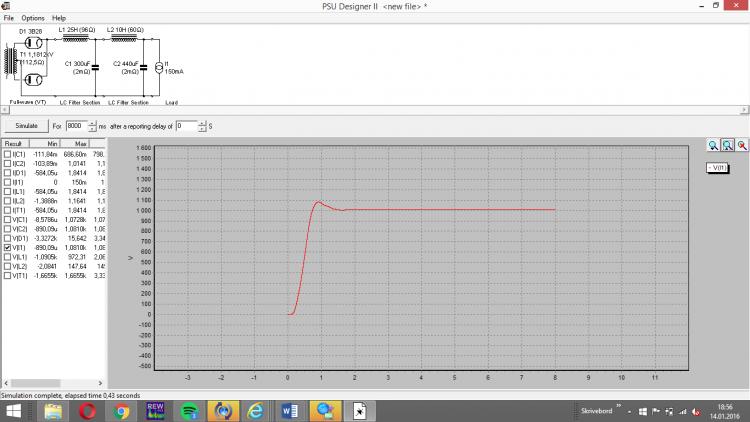This screenshot has width=750, height=422.
Task: Open Spotify from the taskbar
Action: (189, 411)
